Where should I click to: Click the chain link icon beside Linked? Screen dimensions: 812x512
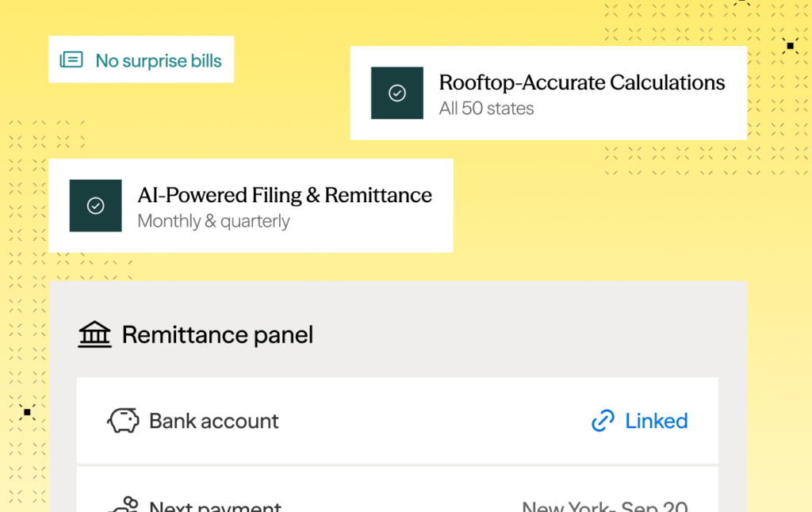tap(603, 421)
